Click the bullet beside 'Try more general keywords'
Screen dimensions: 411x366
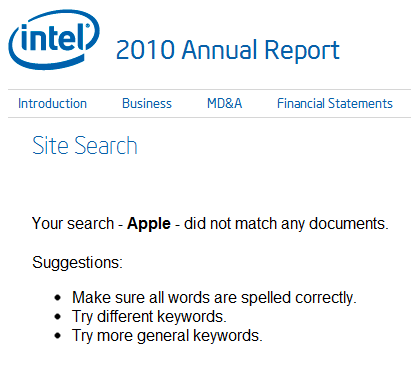[58, 336]
